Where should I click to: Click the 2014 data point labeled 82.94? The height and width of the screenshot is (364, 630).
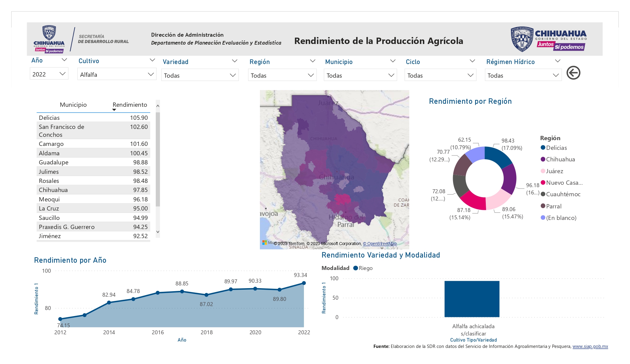pyautogui.click(x=109, y=302)
